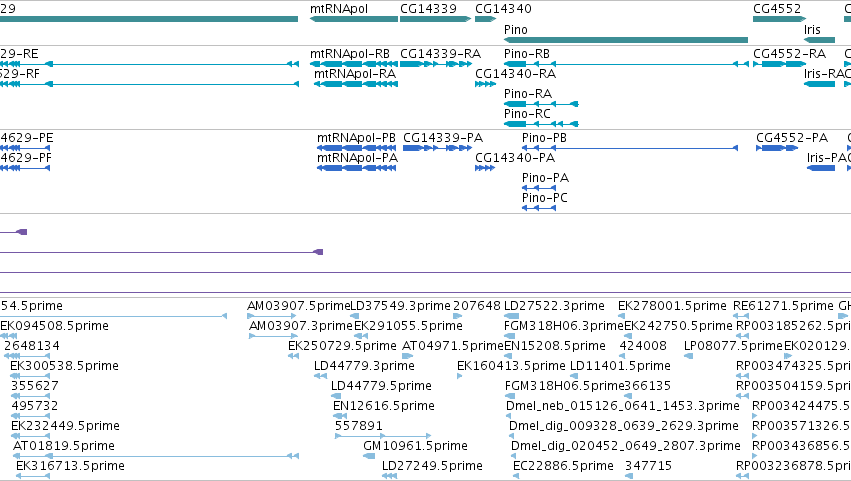Screen dimensions: 851x481
Task: Select the Pino-PA protein
Action: (x=539, y=188)
